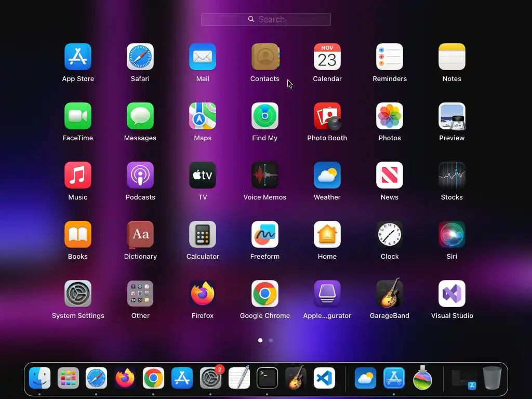This screenshot has height=399, width=532.
Task: Launch Visual Studio
Action: [452, 294]
